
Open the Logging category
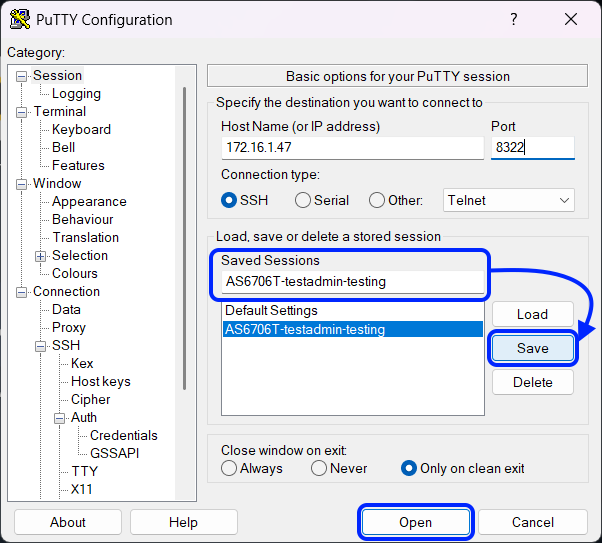(x=76, y=93)
